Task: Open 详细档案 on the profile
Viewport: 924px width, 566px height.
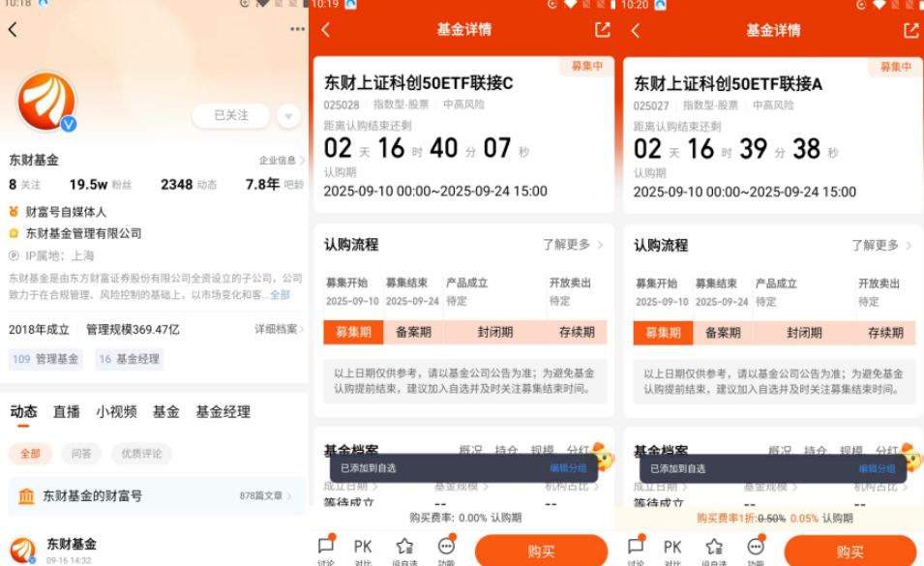Action: 279,329
